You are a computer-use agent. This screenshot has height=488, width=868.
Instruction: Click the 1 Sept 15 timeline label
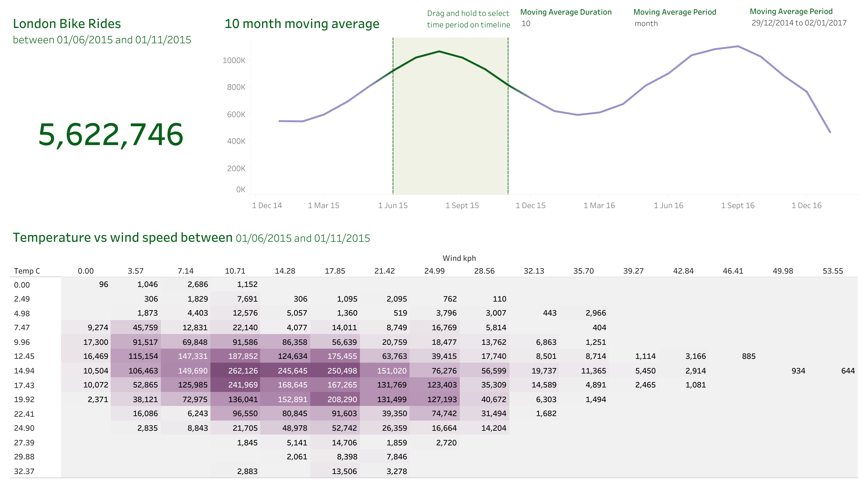pyautogui.click(x=462, y=206)
